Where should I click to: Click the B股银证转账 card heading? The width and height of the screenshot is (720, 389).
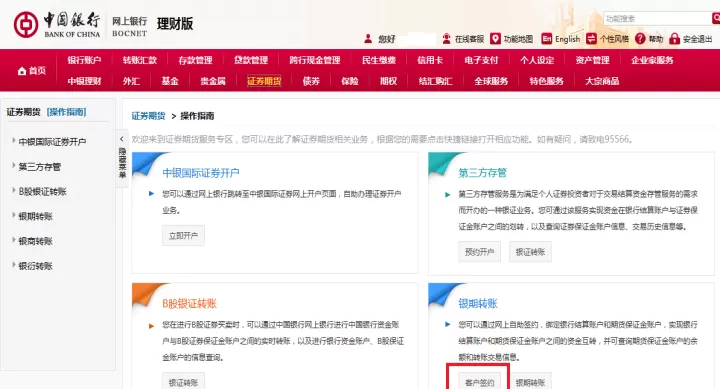[189, 304]
